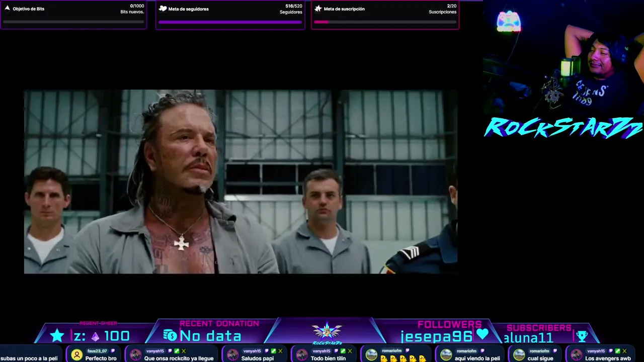The height and width of the screenshot is (362, 644).
Task: Click the trophy icon next to aluna11
Action: coord(582,336)
